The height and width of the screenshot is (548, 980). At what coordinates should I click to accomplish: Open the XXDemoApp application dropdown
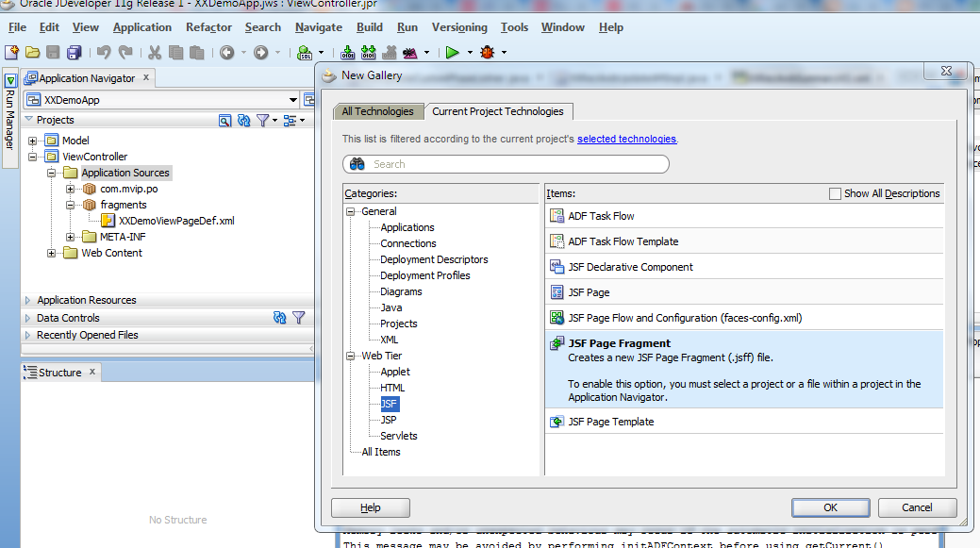click(292, 98)
